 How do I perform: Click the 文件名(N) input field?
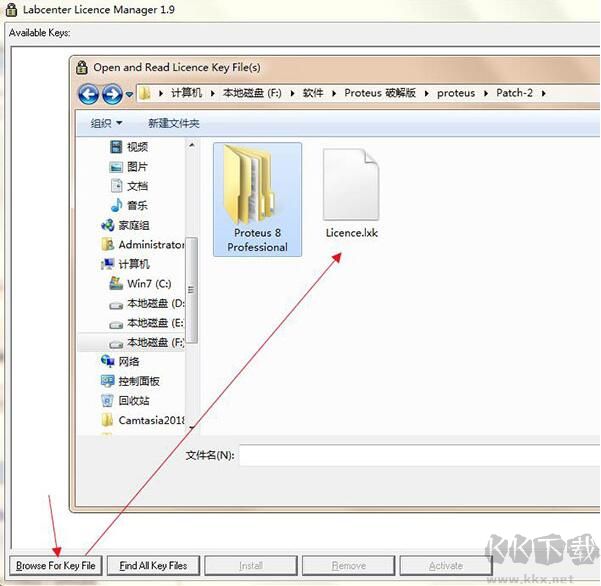point(420,455)
